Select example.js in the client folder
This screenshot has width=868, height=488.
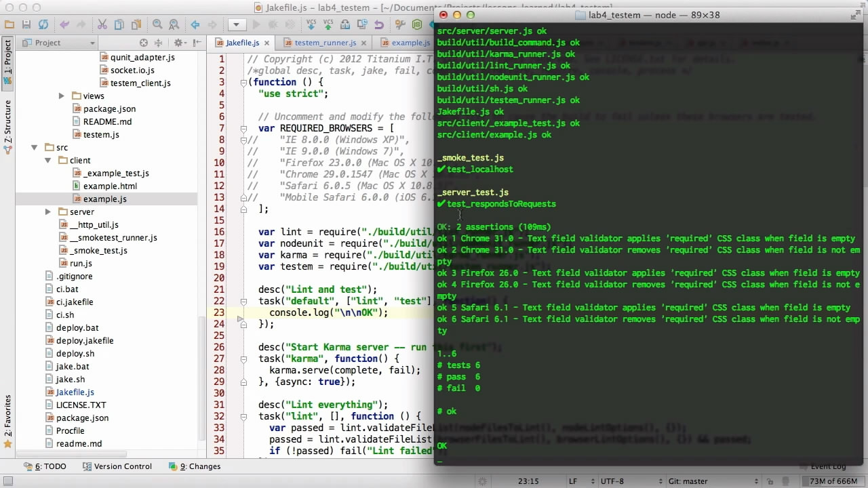pyautogui.click(x=105, y=199)
